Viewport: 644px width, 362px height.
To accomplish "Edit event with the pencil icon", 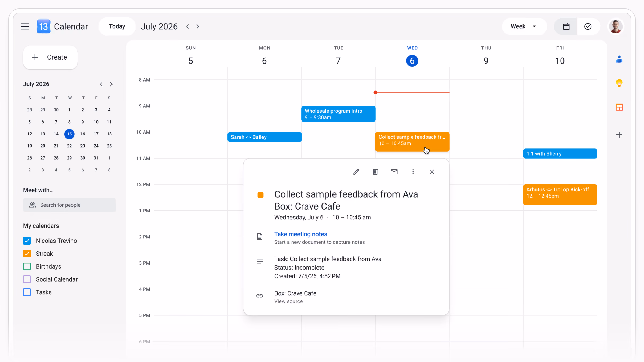I will [x=356, y=172].
